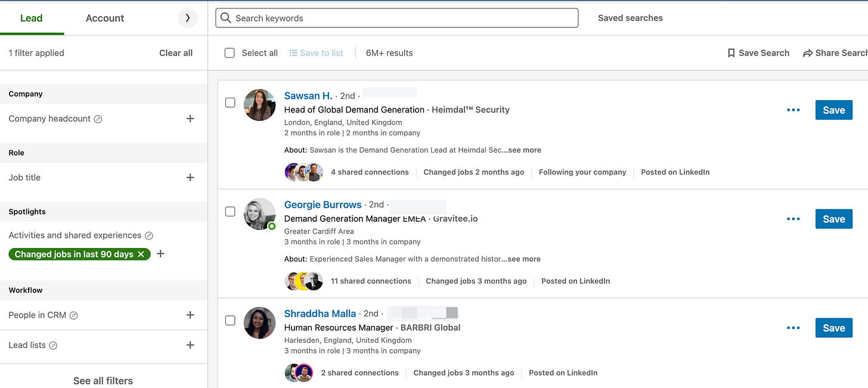Click the Save Search bookmark icon
This screenshot has width=868, height=388.
731,53
